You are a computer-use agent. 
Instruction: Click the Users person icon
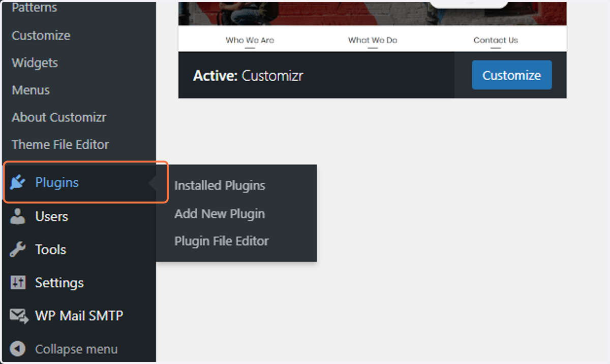(x=18, y=216)
